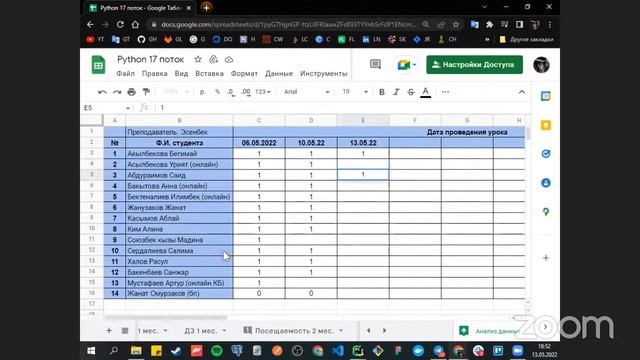Switch to the ДЗ 1 мес. sheet tab
Screen dimensions: 640x360
point(200,331)
